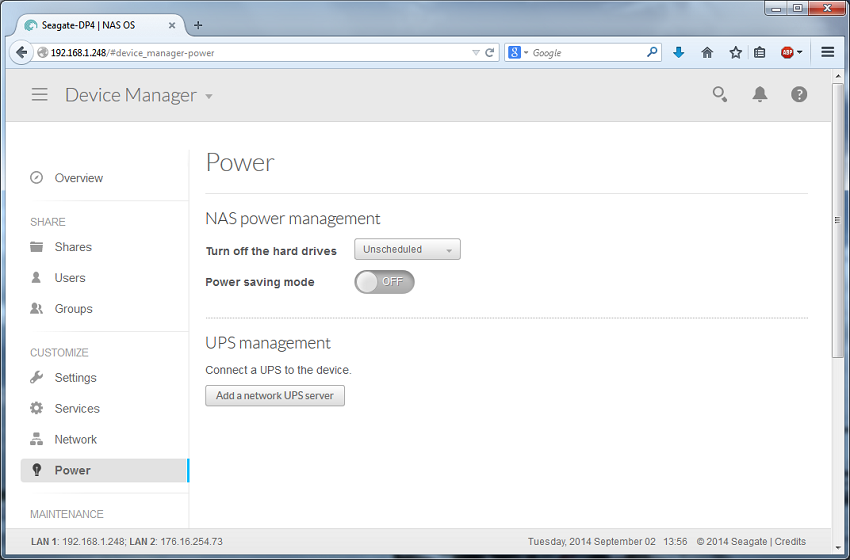This screenshot has width=850, height=560.
Task: Reload the page with refresh icon
Action: click(490, 53)
